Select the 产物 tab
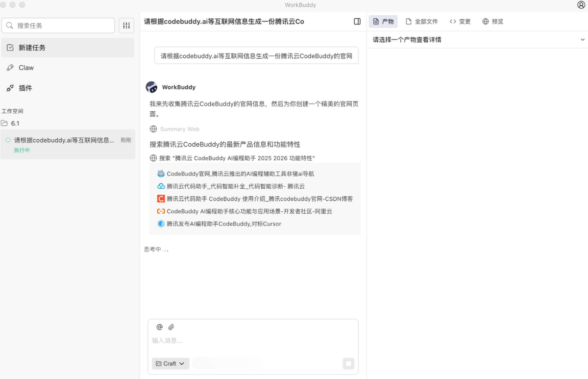 tap(383, 22)
